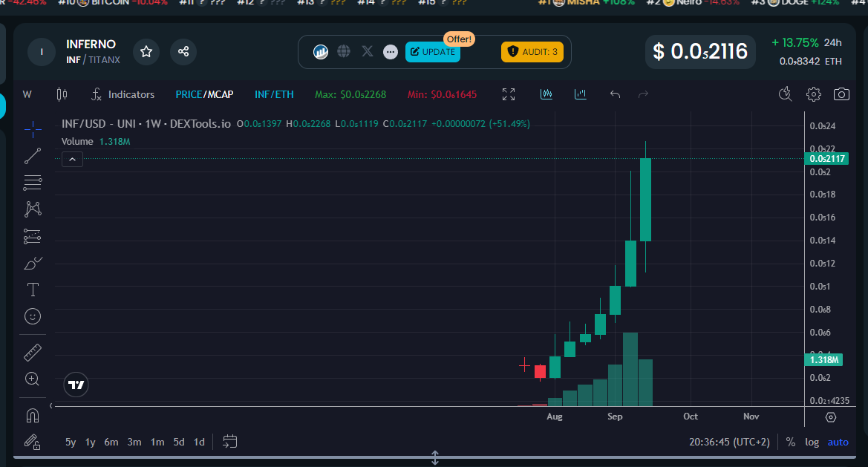Viewport: 868px width, 467px height.
Task: Select the trend line drawing tool
Action: tap(32, 155)
